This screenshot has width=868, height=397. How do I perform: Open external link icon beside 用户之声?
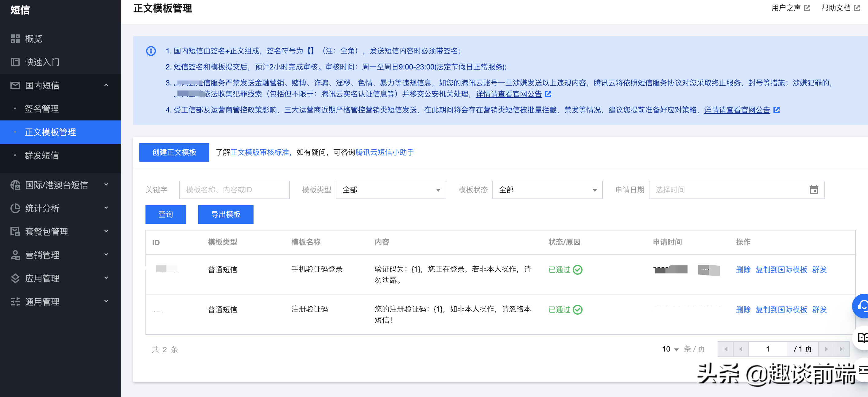coord(807,8)
